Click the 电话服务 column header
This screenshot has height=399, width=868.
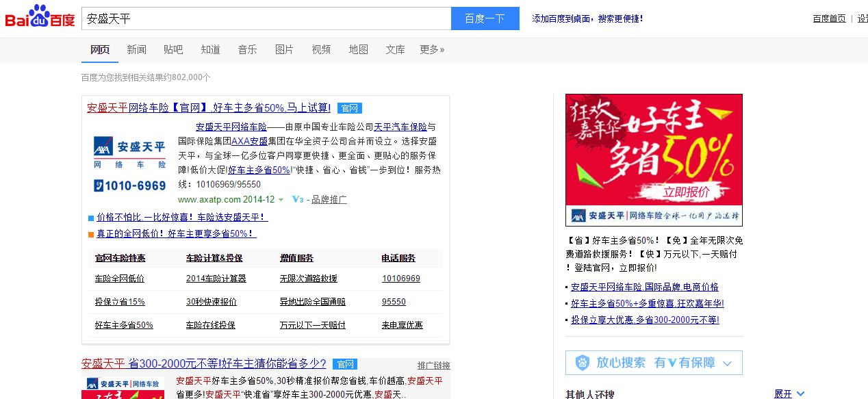(x=398, y=258)
